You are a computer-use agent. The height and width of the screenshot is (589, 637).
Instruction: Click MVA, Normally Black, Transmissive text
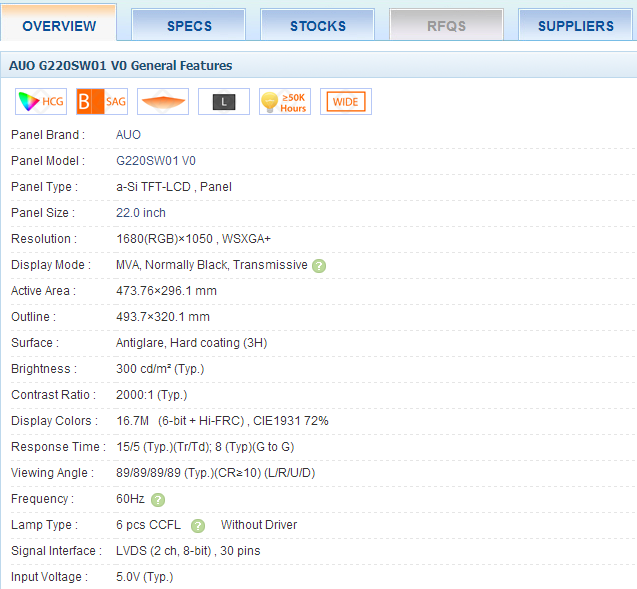point(212,265)
